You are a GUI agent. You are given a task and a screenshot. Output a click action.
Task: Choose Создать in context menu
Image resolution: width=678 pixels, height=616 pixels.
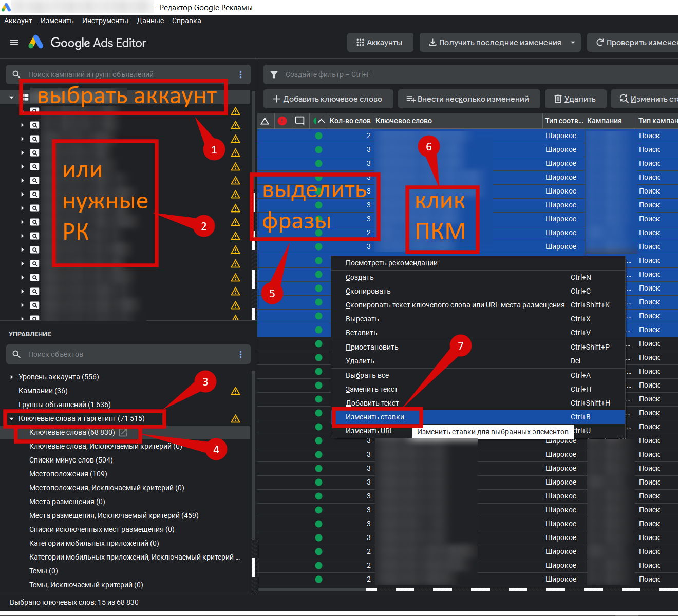478,277
